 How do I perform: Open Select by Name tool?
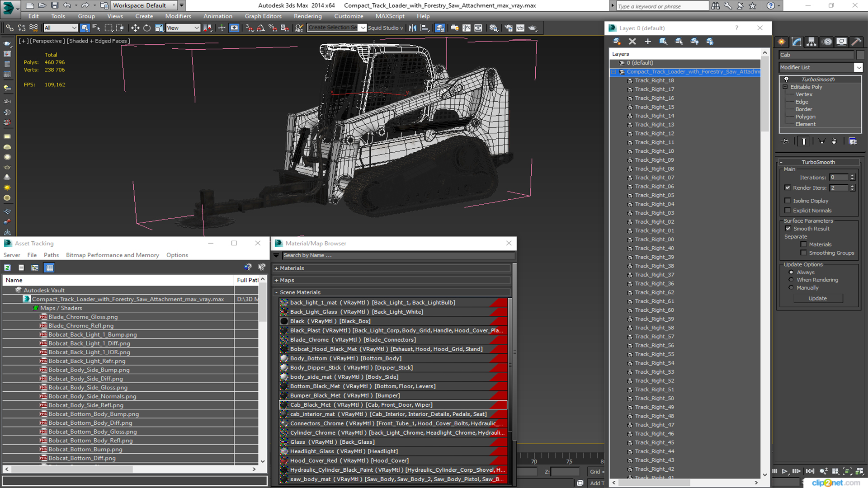96,28
